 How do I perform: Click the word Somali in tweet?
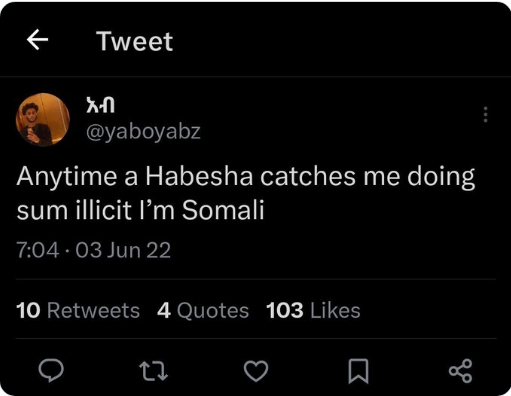click(223, 210)
